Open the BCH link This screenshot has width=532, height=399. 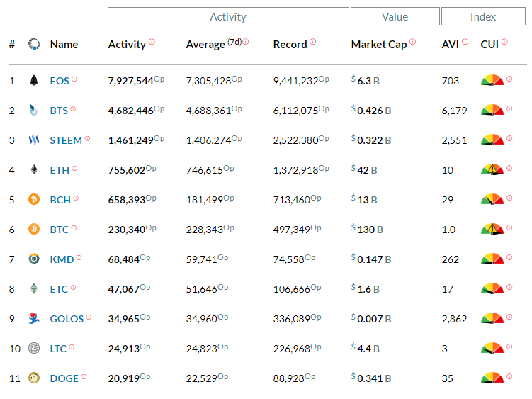click(x=60, y=200)
